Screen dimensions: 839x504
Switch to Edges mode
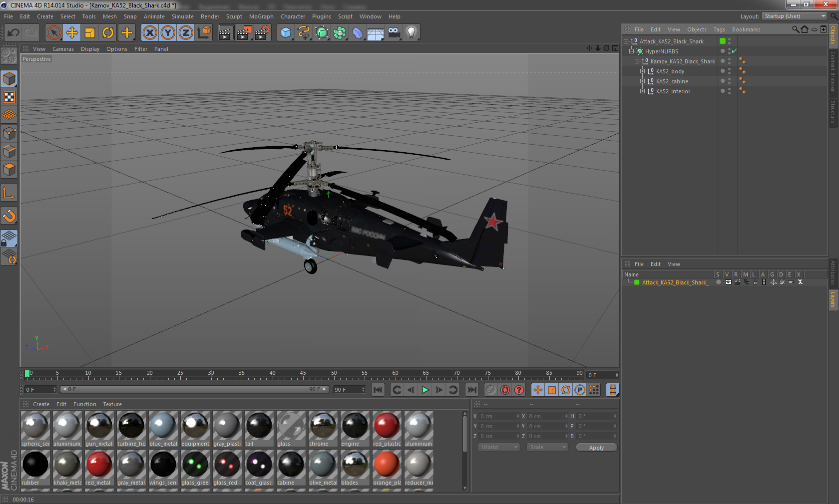9,151
